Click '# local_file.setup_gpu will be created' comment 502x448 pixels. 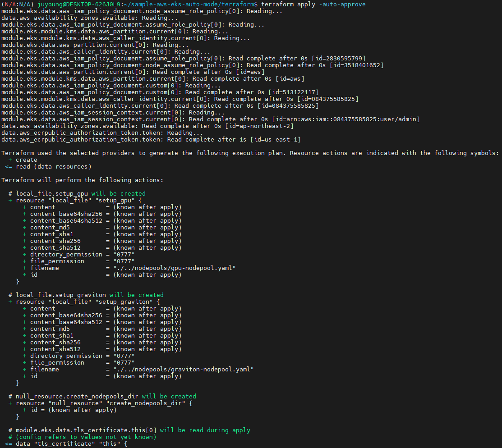click(x=77, y=194)
